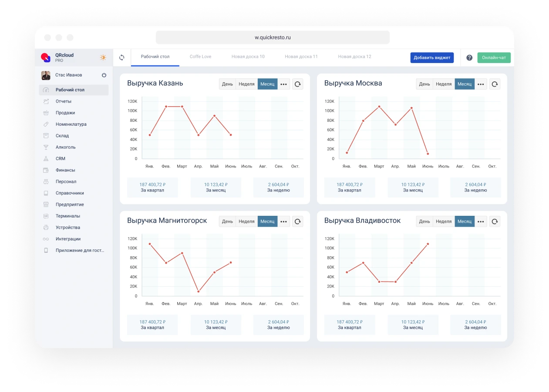Switch to the Coffe Love tab
549x392 pixels.
coord(200,57)
